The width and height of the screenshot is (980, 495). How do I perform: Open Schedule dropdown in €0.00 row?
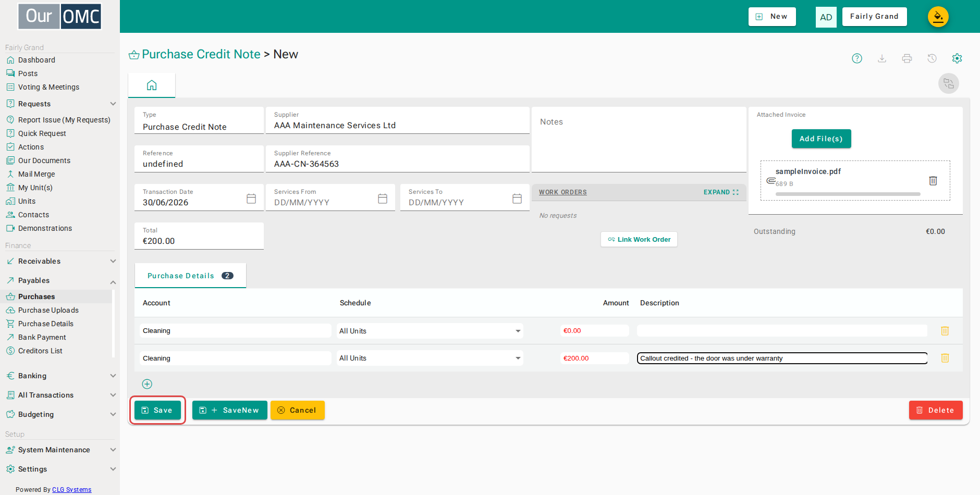click(430, 331)
